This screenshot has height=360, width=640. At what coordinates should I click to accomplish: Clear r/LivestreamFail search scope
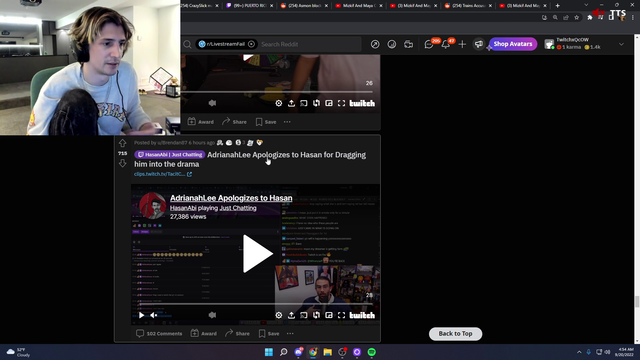[251, 44]
